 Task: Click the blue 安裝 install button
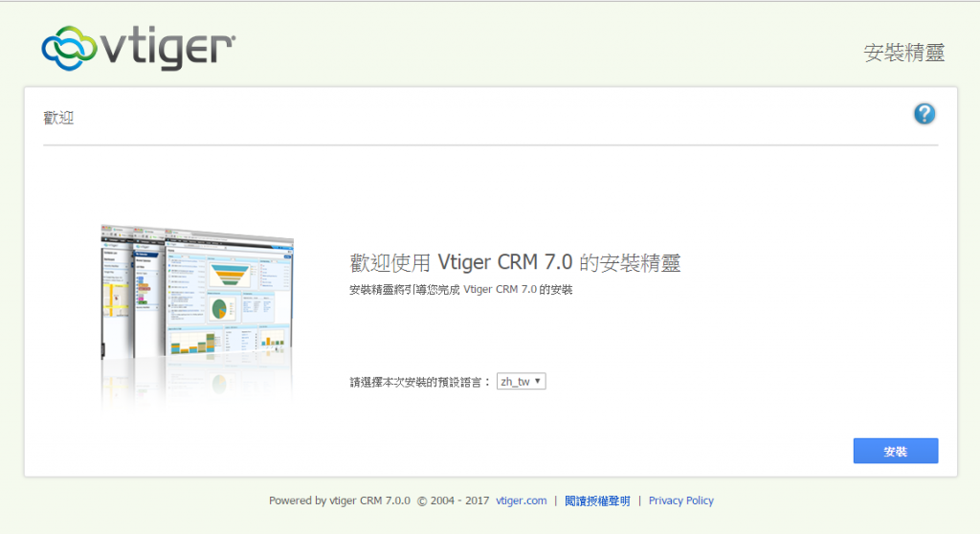[x=896, y=451]
